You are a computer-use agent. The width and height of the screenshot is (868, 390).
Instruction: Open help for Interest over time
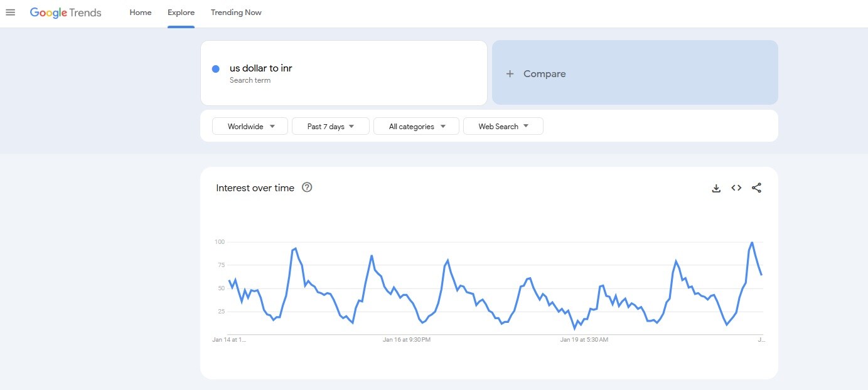(x=307, y=187)
